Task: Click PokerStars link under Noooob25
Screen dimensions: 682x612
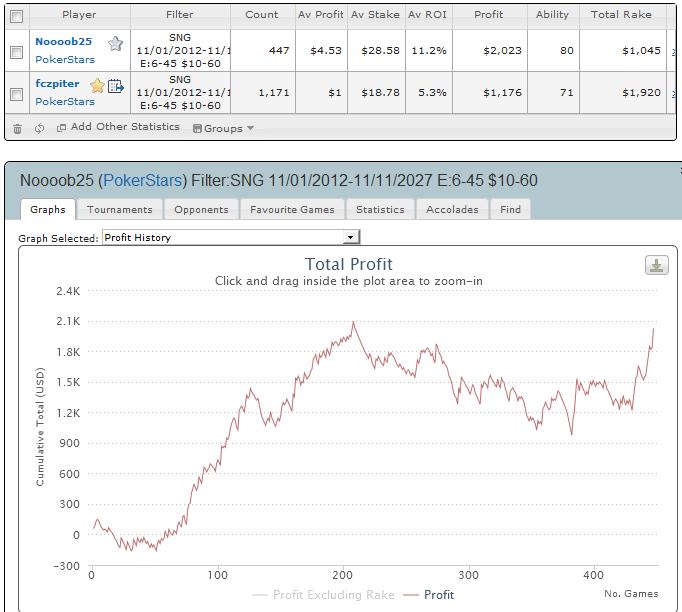Action: tap(65, 60)
